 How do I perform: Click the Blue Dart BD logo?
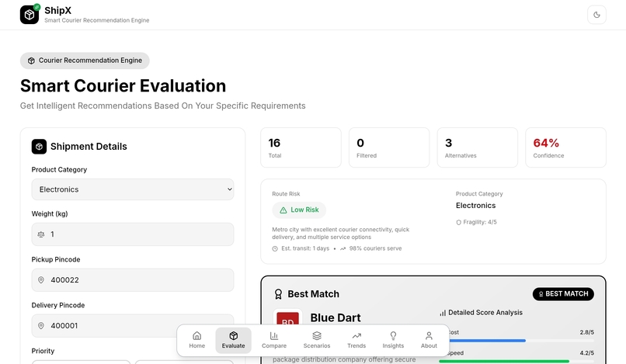tap(288, 317)
